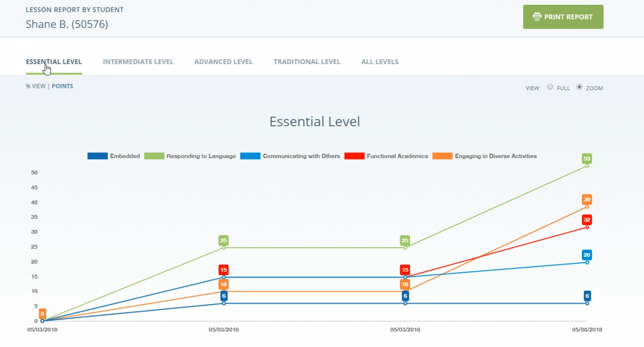Show the All Levels tab
Image resolution: width=644 pixels, height=347 pixels.
click(x=380, y=62)
